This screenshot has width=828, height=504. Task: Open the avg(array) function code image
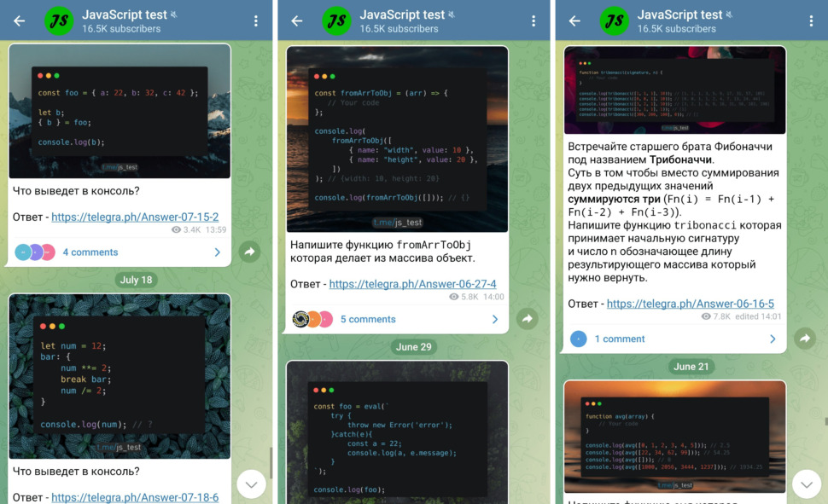[674, 437]
